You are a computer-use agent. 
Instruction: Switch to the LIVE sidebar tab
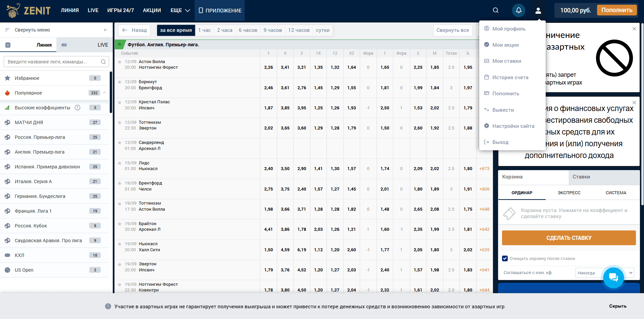coord(85,45)
